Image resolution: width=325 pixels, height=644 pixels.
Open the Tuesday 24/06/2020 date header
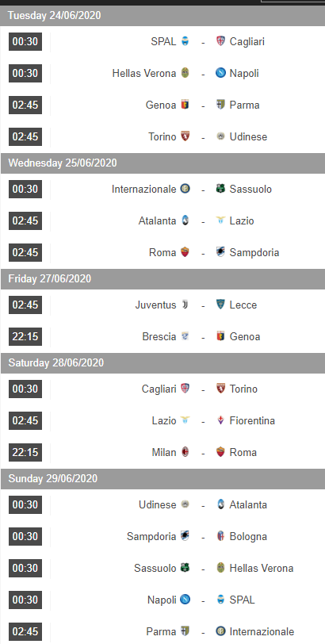point(162,16)
